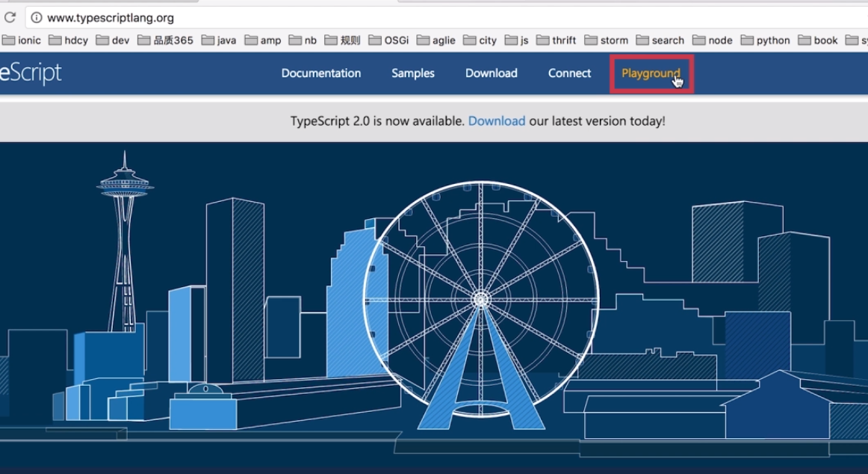The height and width of the screenshot is (474, 868).
Task: Open the ionic bookmarks folder
Action: click(x=22, y=40)
